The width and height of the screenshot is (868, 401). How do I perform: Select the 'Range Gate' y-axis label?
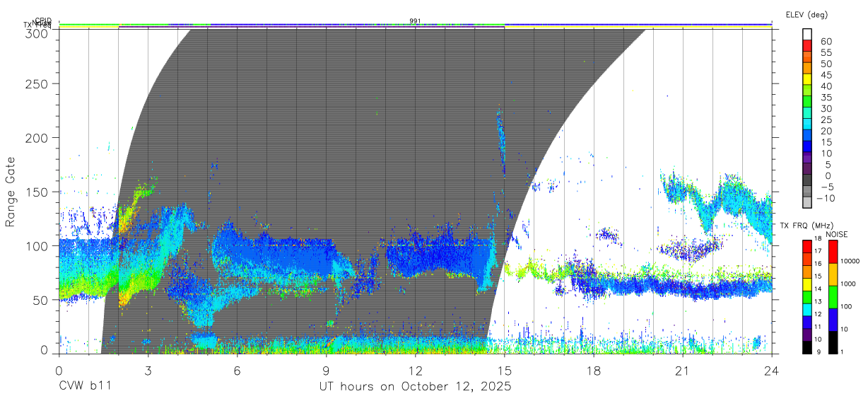(11, 191)
